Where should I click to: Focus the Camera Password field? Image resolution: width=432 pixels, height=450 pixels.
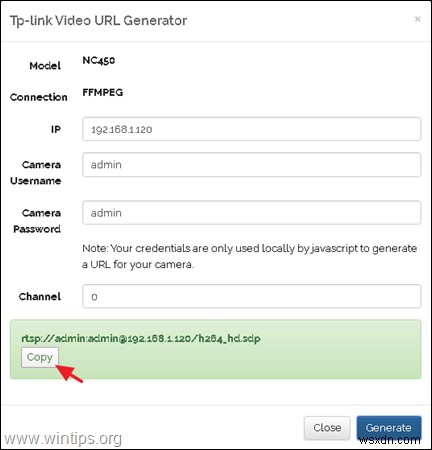coord(251,213)
